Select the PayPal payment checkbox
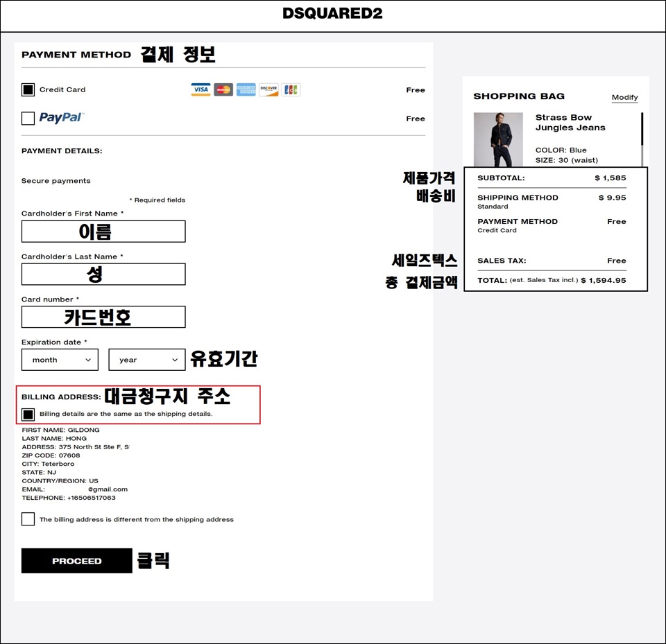 click(28, 118)
